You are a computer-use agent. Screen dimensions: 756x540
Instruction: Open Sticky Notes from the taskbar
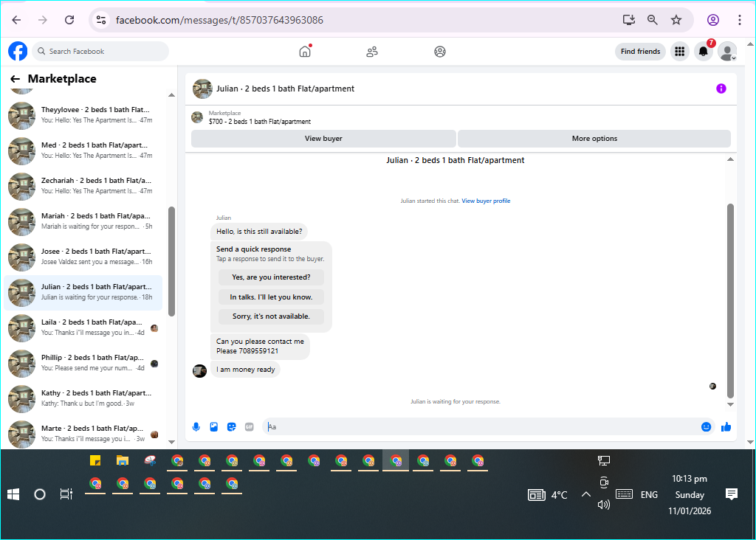coord(95,460)
